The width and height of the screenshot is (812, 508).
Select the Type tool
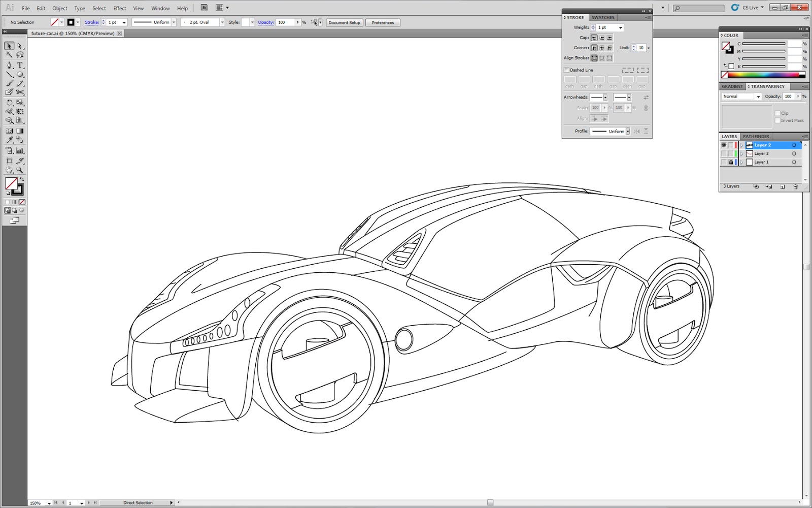click(x=19, y=65)
